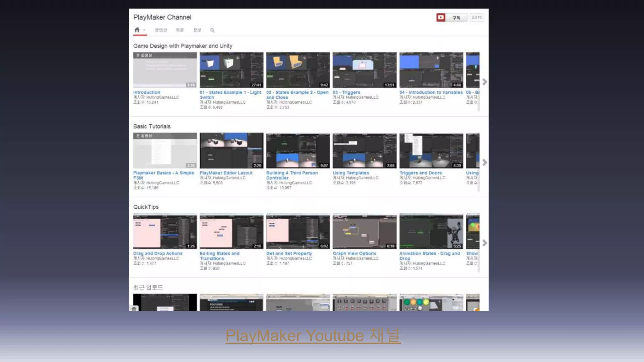Click HutongGamesLLC uploader under Graph View Options
This screenshot has width=644, height=362.
click(x=362, y=258)
